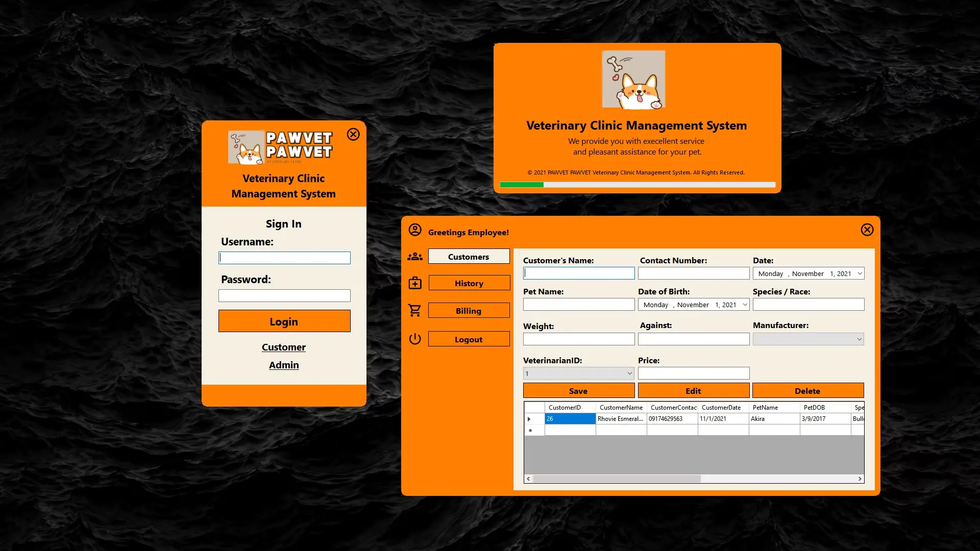The width and height of the screenshot is (980, 551).
Task: Select the people icon beside Customers
Action: coord(415,257)
